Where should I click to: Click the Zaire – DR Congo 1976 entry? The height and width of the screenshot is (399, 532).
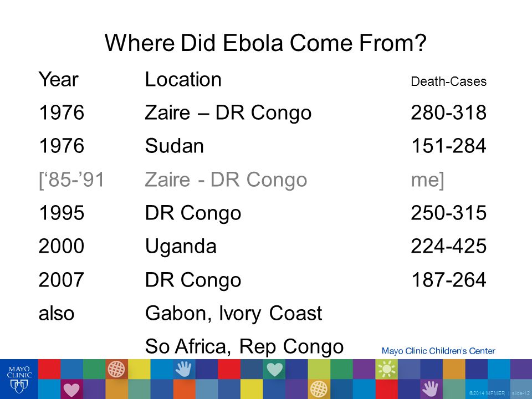click(x=228, y=112)
